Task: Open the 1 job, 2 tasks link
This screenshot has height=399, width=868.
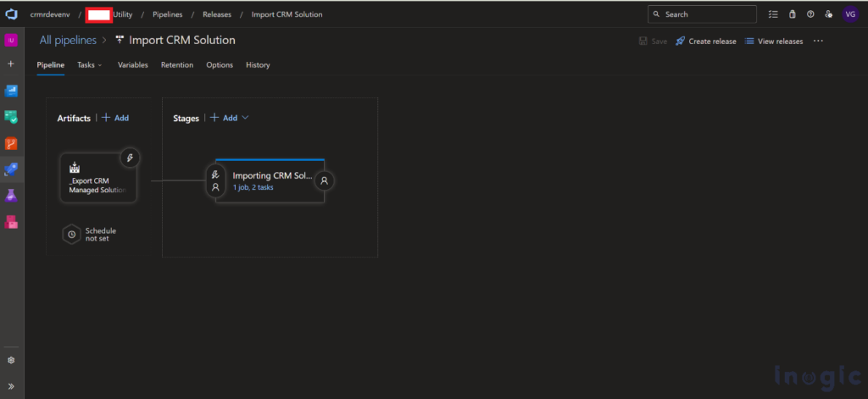Action: point(253,187)
